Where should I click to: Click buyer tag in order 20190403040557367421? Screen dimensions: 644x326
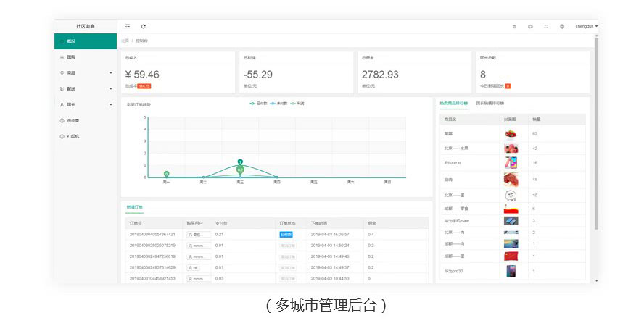click(x=199, y=235)
